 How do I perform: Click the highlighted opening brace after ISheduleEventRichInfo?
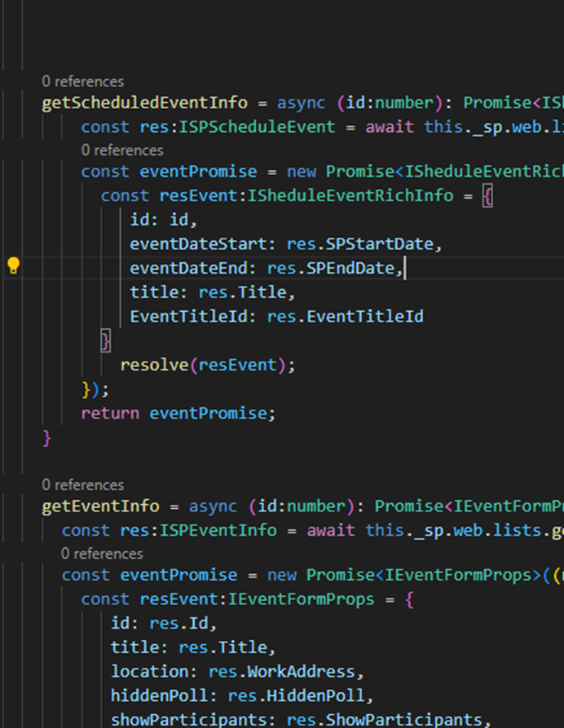tap(487, 196)
